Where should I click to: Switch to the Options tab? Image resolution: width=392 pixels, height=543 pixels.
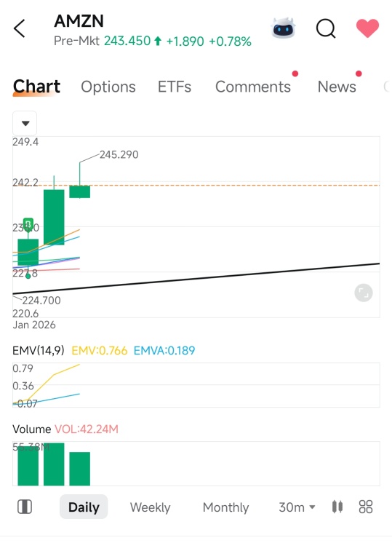pos(108,87)
